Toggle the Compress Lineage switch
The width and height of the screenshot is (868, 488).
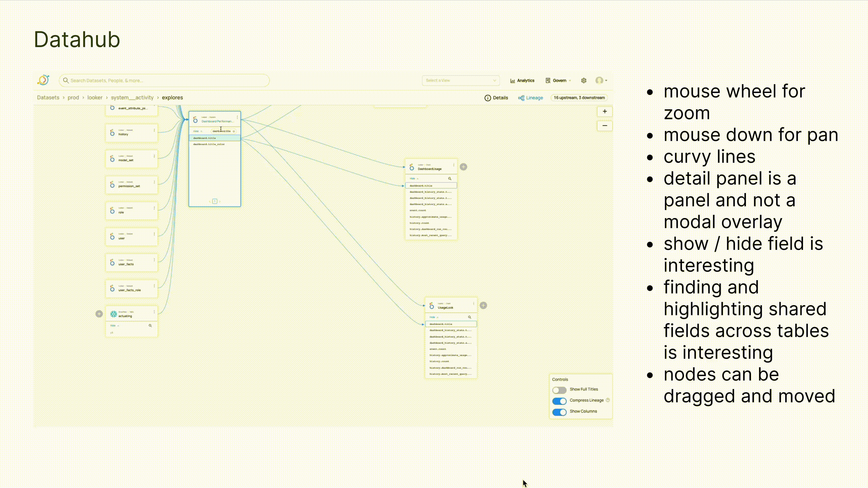point(559,401)
